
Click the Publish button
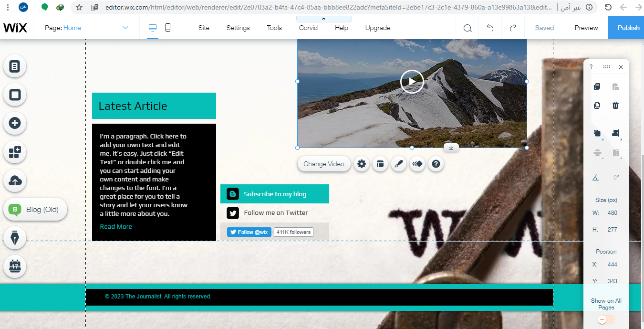(628, 28)
